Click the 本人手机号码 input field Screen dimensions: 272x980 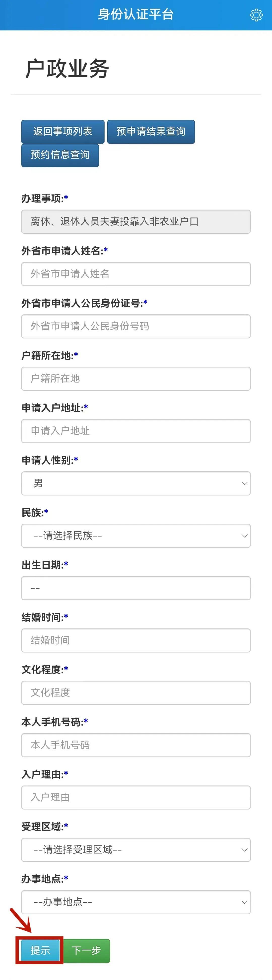click(136, 745)
